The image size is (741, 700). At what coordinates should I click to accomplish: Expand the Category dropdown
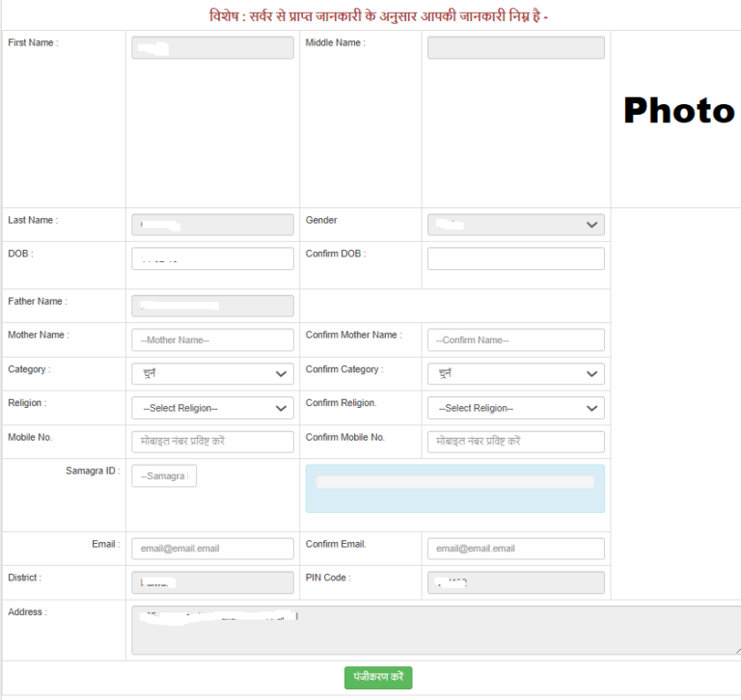tap(212, 374)
